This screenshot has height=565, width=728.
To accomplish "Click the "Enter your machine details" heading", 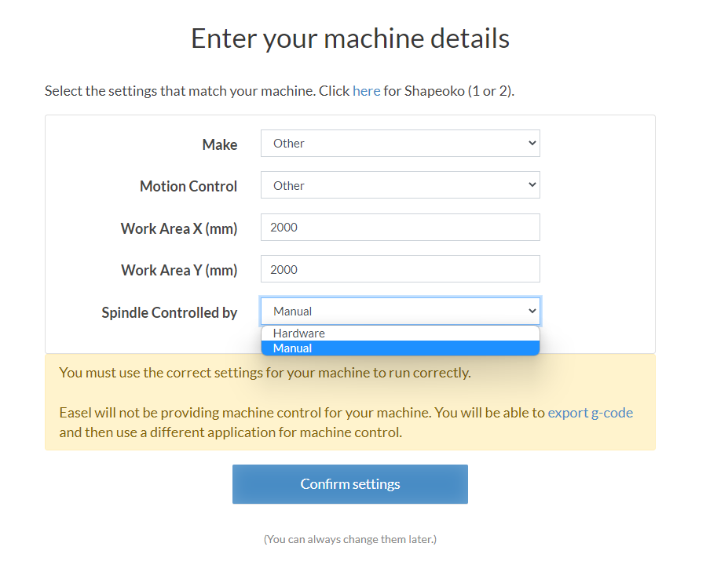I will [350, 38].
